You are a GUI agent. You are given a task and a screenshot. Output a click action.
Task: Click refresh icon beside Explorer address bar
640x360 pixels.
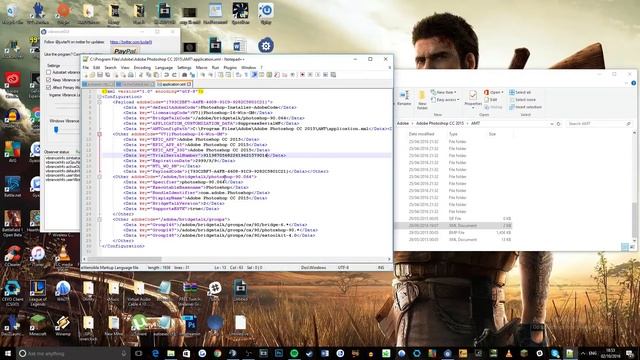tap(558, 123)
